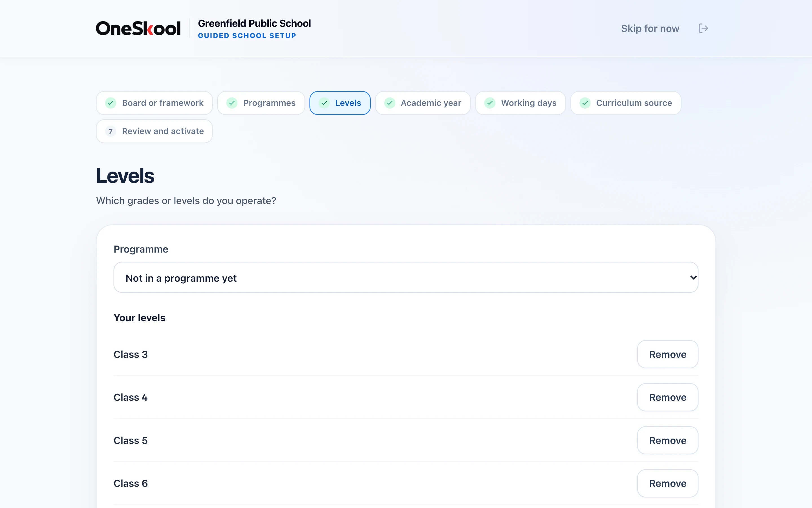Click the Levels page heading
The image size is (812, 508).
click(x=125, y=175)
